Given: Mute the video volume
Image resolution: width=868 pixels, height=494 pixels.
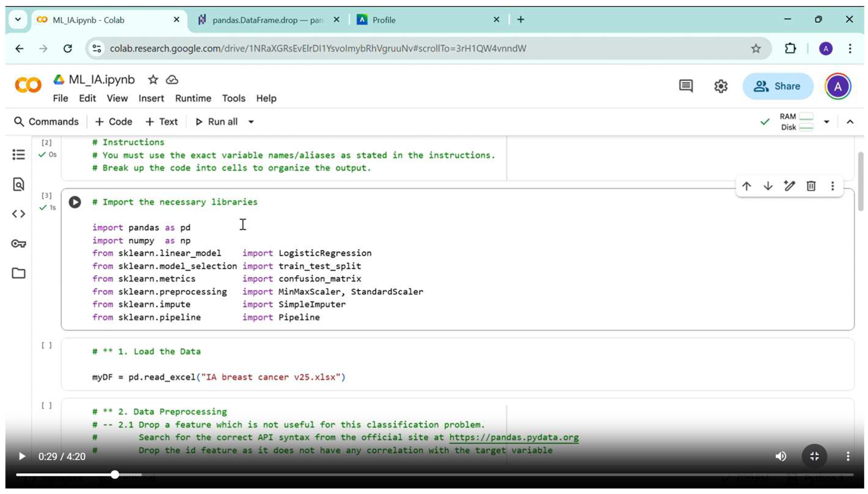Looking at the screenshot, I should 780,456.
